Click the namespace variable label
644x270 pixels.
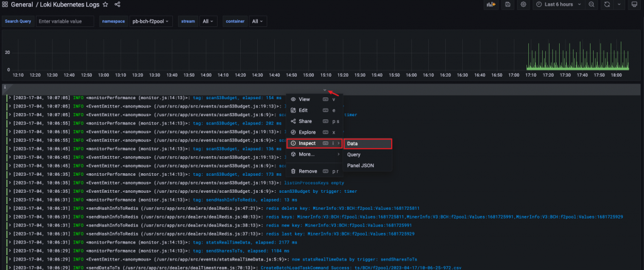113,21
